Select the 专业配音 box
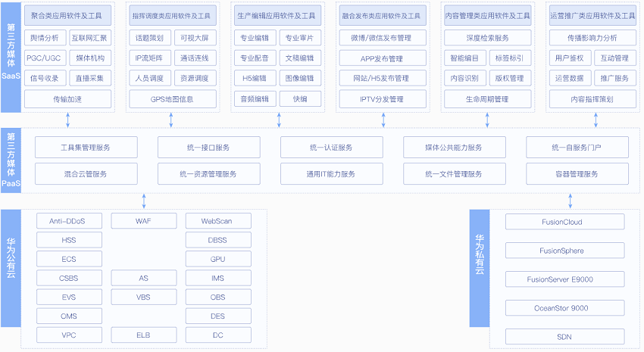Viewport: 644px width, 352px height. coord(255,58)
